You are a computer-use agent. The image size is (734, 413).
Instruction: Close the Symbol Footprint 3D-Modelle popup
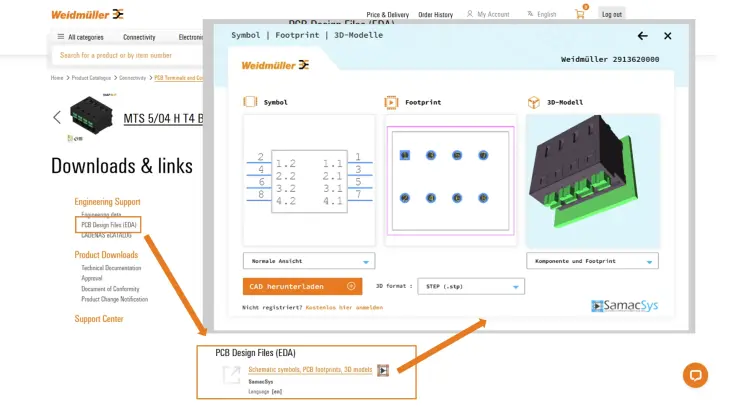coord(668,36)
